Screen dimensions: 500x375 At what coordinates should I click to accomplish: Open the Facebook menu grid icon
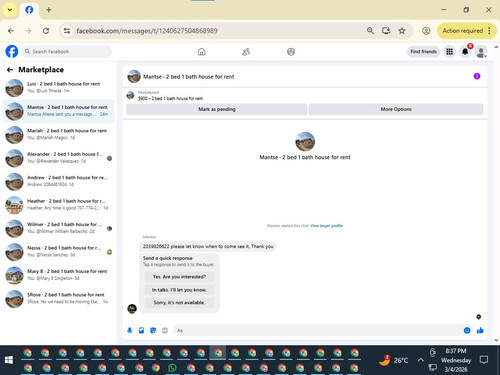click(x=450, y=52)
